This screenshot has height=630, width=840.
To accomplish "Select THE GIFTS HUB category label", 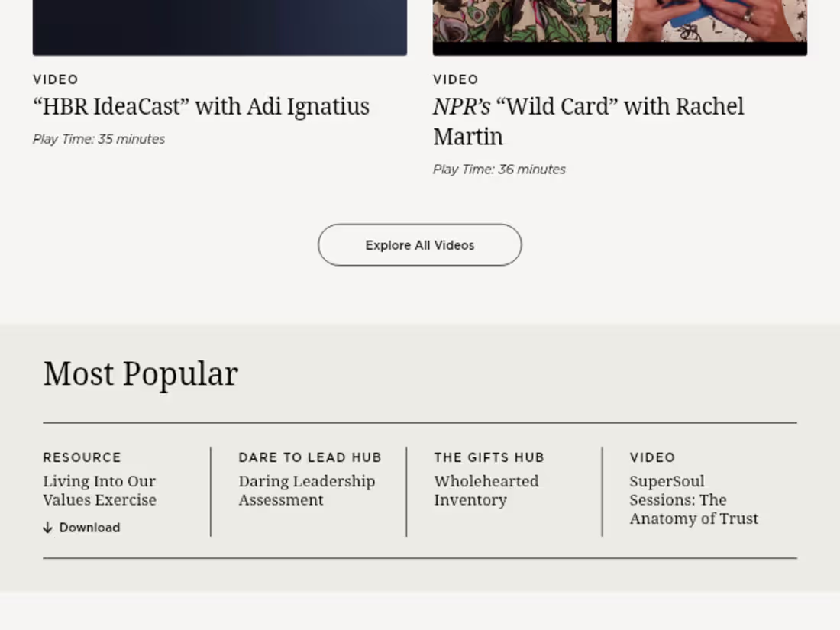I will coord(489,457).
